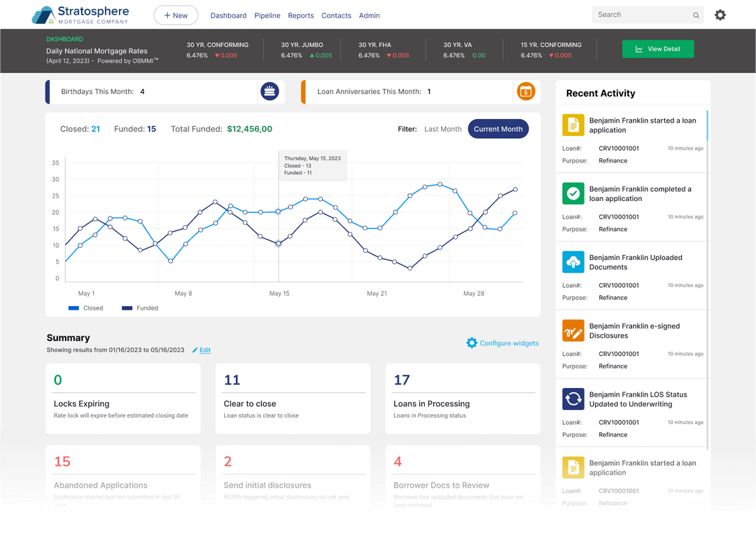Viewport: 756px width, 538px height.
Task: Open the Contacts page link
Action: click(336, 15)
